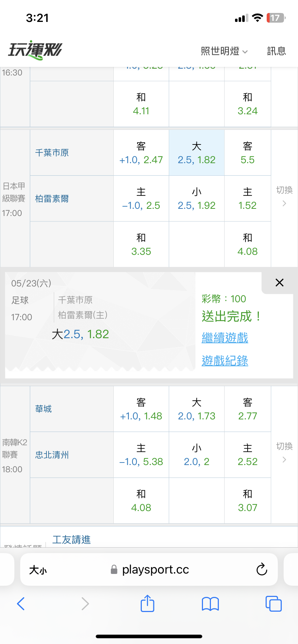Open the Safari share sheet icon

pos(148,603)
